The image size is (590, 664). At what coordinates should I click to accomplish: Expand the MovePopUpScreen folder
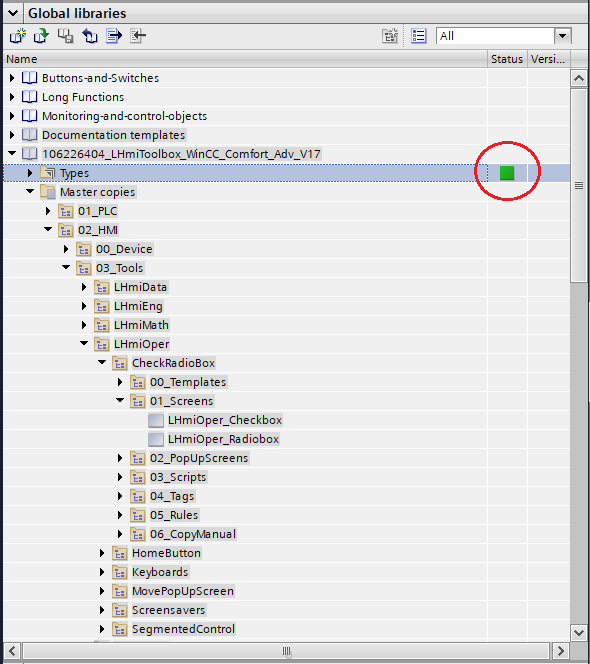(102, 591)
